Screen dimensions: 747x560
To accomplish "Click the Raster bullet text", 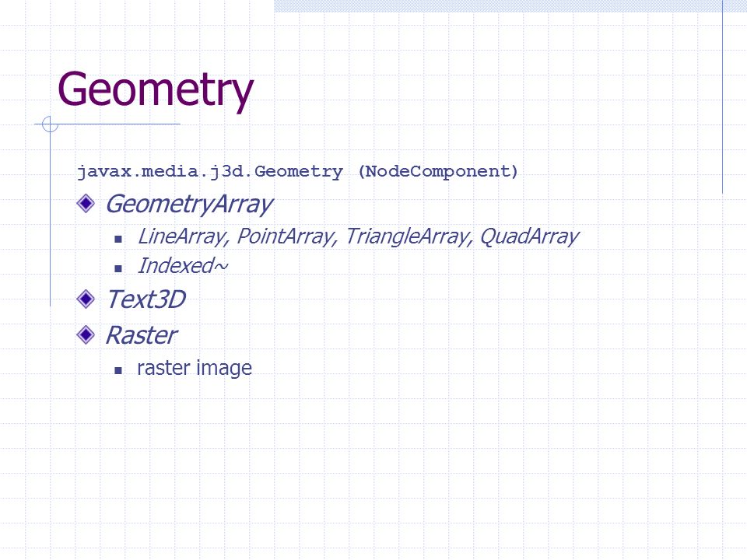I will click(142, 335).
